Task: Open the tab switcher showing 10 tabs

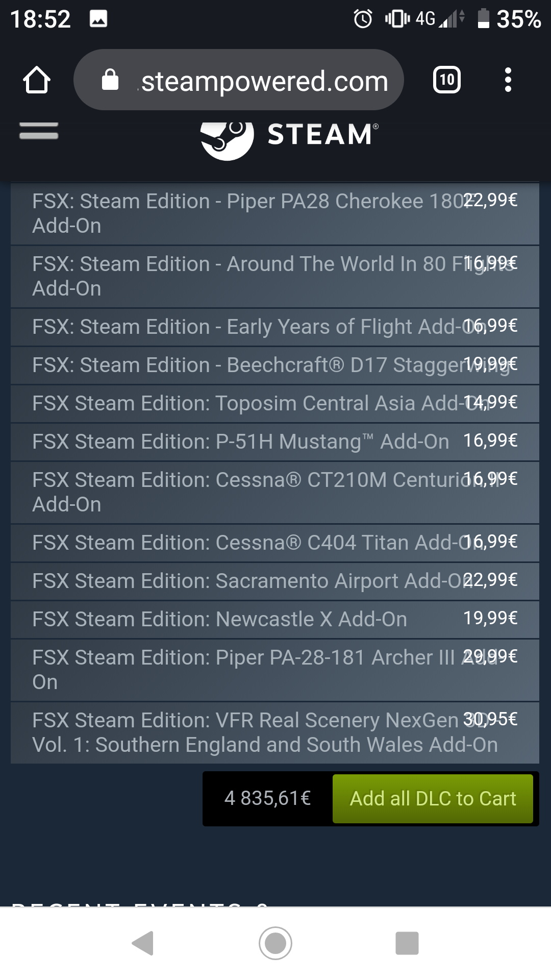Action: [x=446, y=80]
